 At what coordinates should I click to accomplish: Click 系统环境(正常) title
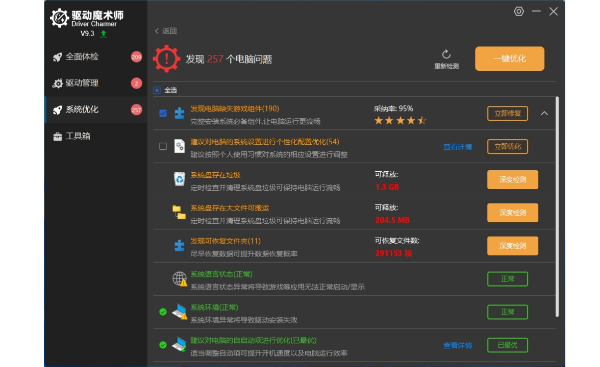click(x=214, y=307)
